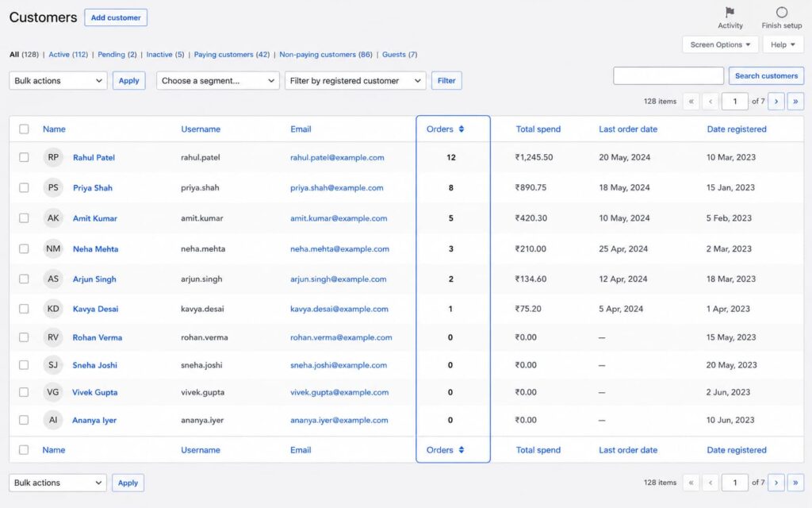Click sort arrows in Orders footer
The image size is (812, 508).
pos(462,450)
